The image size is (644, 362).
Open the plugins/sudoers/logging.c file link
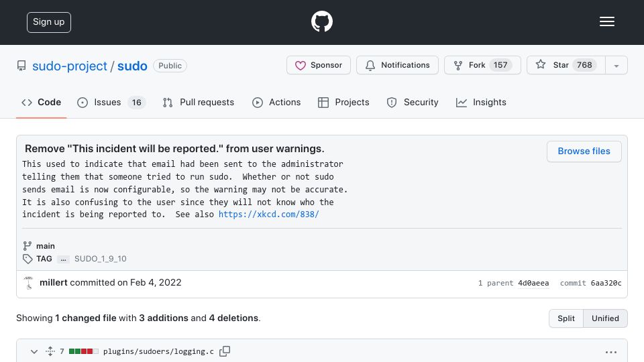[158, 351]
